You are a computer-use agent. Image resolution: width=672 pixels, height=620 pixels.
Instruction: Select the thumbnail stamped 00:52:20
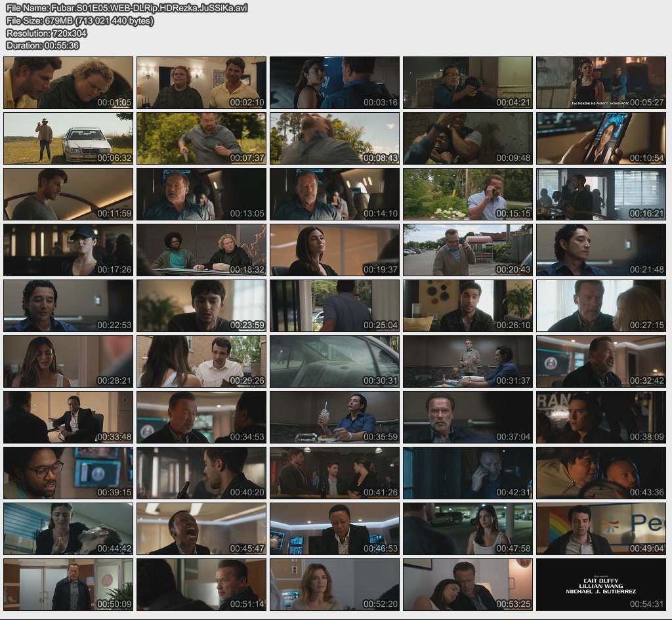[x=335, y=585]
